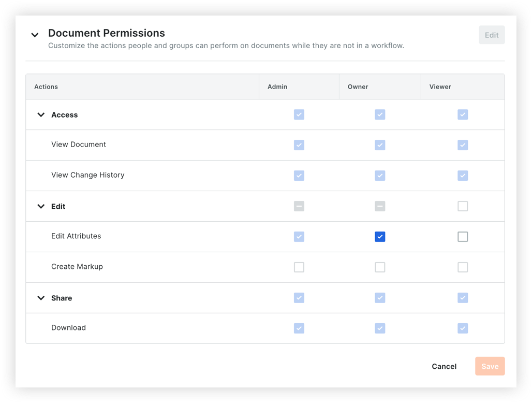
Task: Collapse the Share group
Action: (x=41, y=298)
